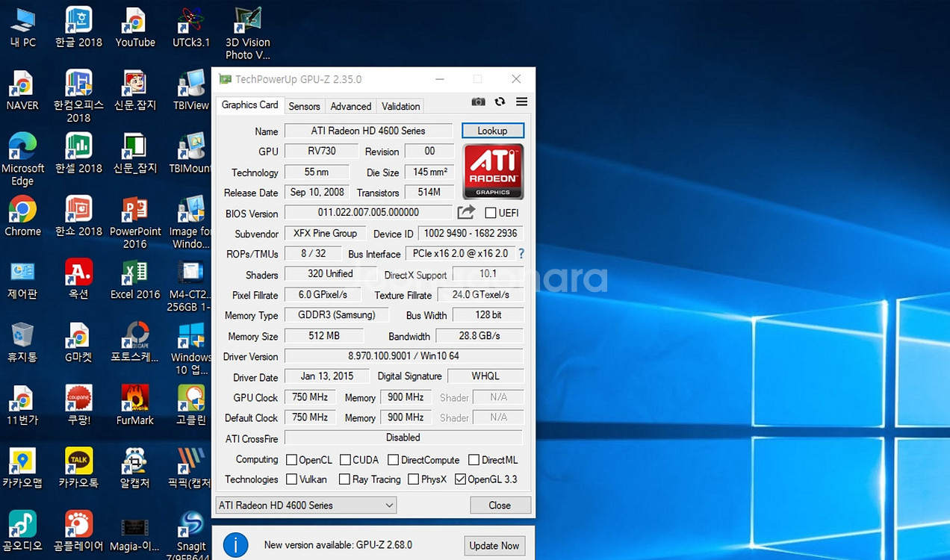
Task: Switch to the Sensors tab
Action: point(304,106)
